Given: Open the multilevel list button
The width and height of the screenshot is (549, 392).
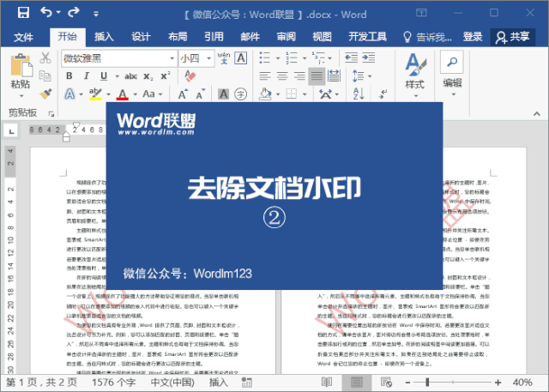Looking at the screenshot, I should pos(318,57).
